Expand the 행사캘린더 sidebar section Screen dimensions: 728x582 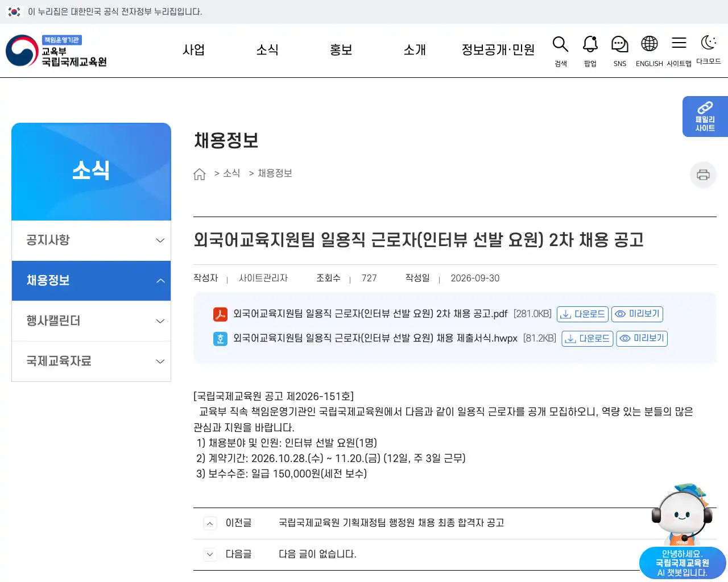click(91, 321)
